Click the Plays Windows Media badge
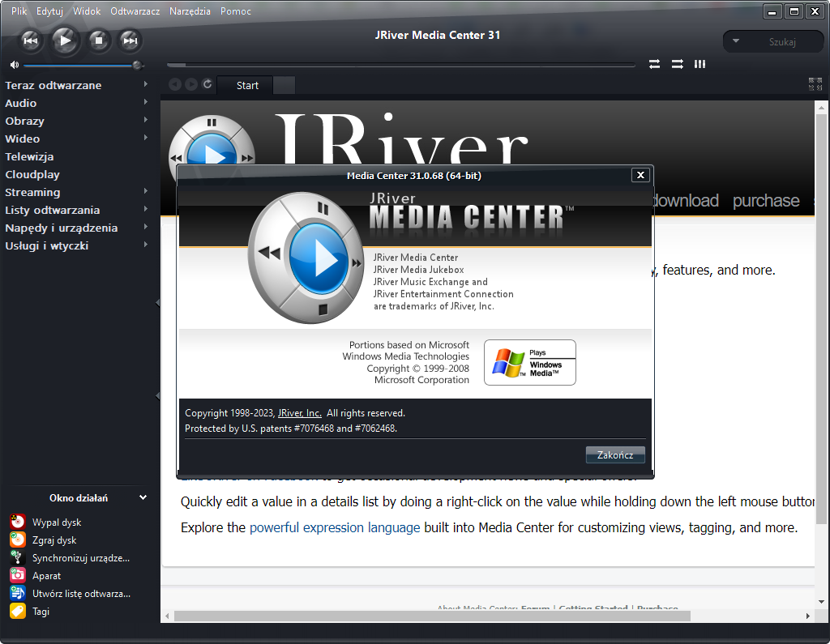Viewport: 830px width, 644px height. point(530,362)
